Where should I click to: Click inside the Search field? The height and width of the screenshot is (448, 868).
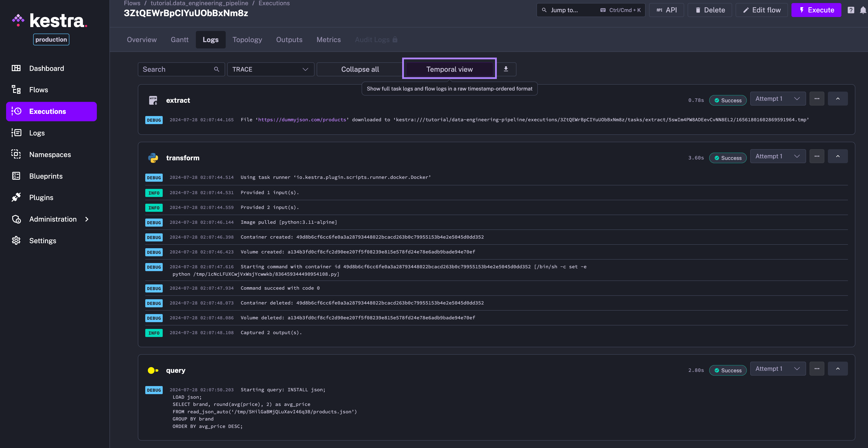[x=175, y=69]
